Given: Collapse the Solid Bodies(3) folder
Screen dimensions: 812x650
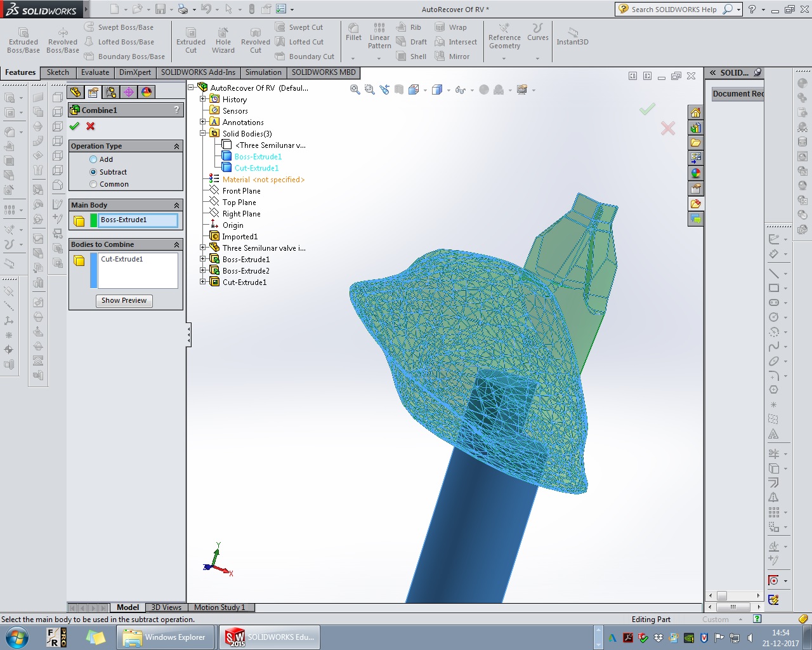Looking at the screenshot, I should point(203,133).
